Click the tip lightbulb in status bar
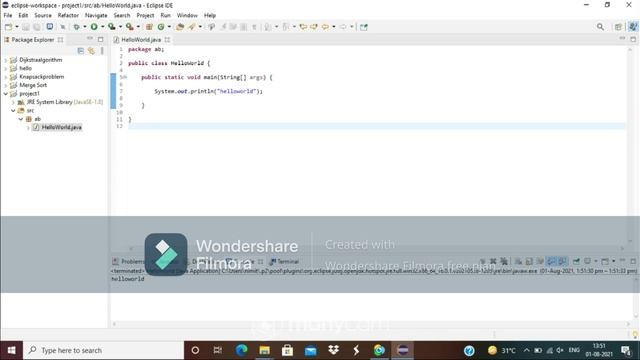This screenshot has height=360, width=640. [x=635, y=334]
